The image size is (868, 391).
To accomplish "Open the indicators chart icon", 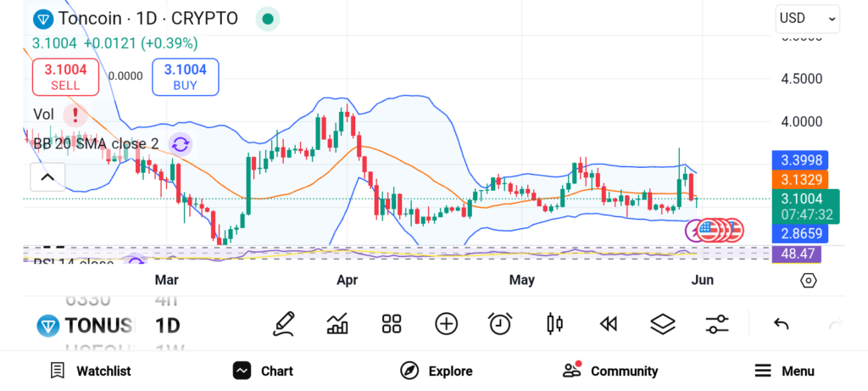I will click(337, 323).
